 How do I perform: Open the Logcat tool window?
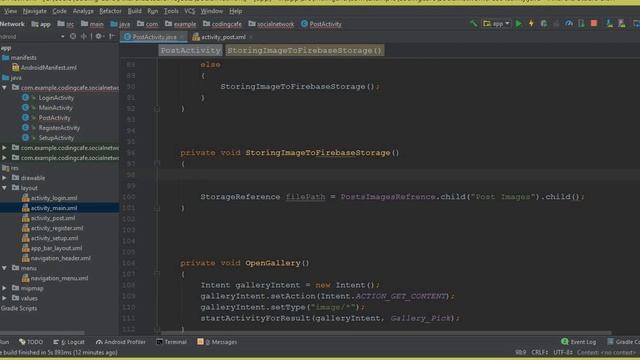pyautogui.click(x=69, y=342)
